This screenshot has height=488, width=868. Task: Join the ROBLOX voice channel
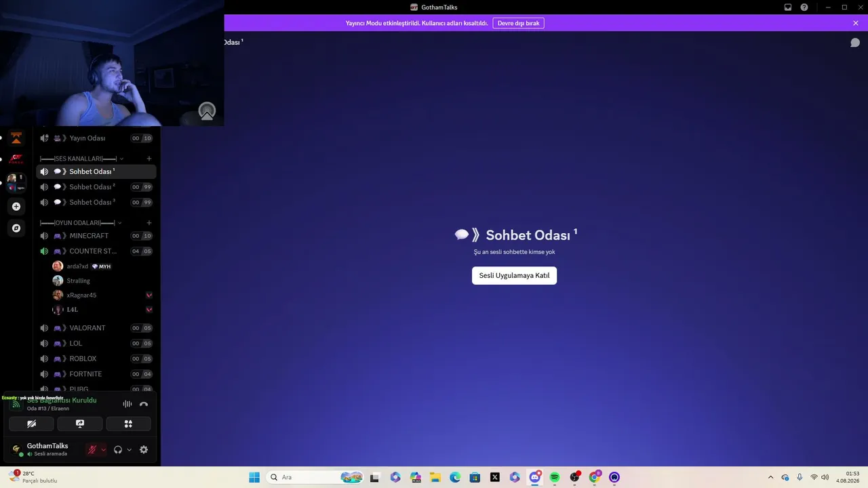pos(96,359)
